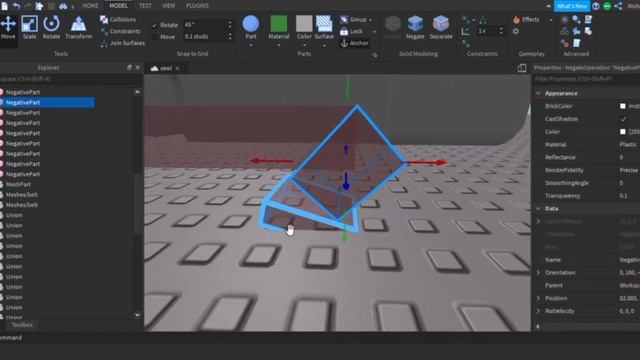Click the find binoculars icon
640x360 pixels.
coord(63,6)
